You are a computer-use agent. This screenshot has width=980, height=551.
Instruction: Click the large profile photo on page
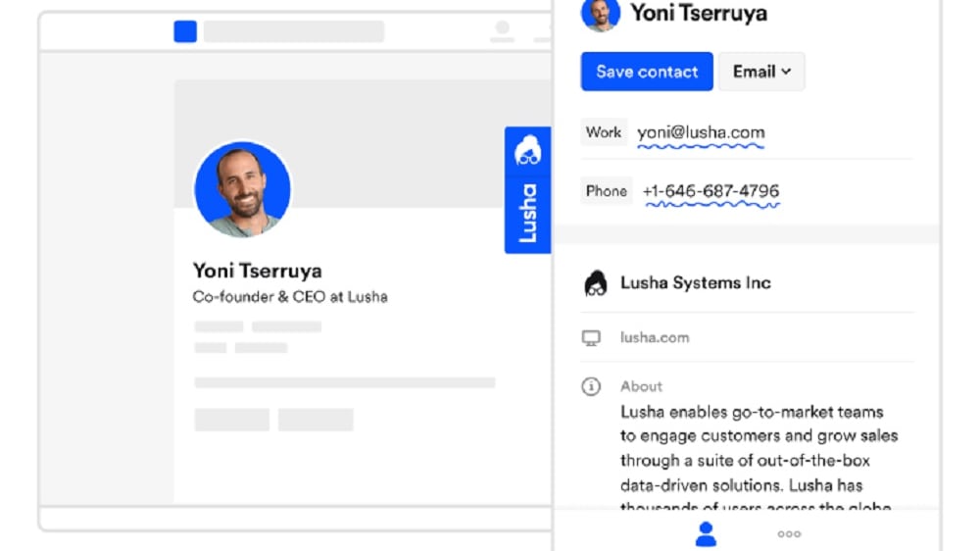242,189
